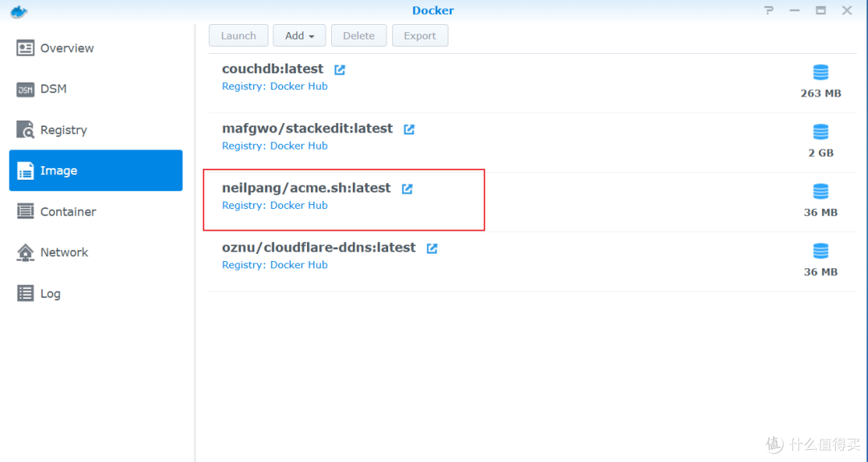Switch to the DSM section
The width and height of the screenshot is (868, 462).
(96, 89)
